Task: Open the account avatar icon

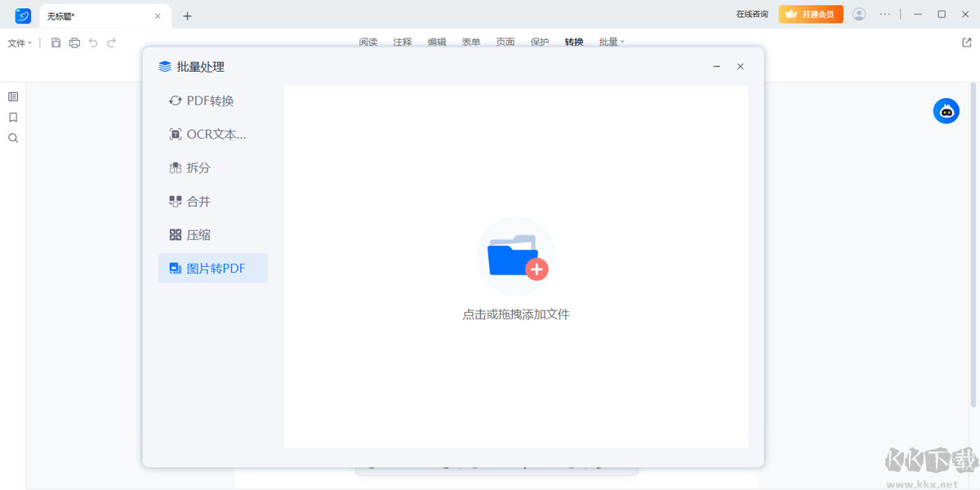Action: click(858, 14)
